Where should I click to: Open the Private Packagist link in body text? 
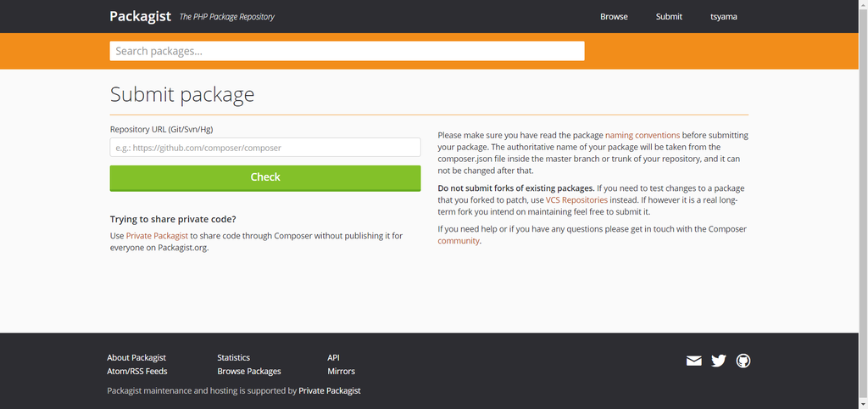(157, 236)
